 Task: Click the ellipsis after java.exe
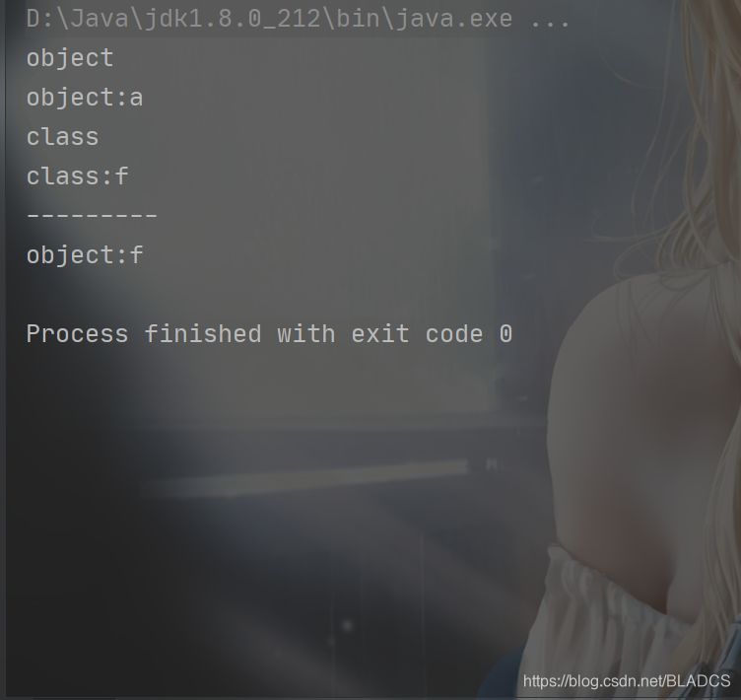tap(551, 19)
